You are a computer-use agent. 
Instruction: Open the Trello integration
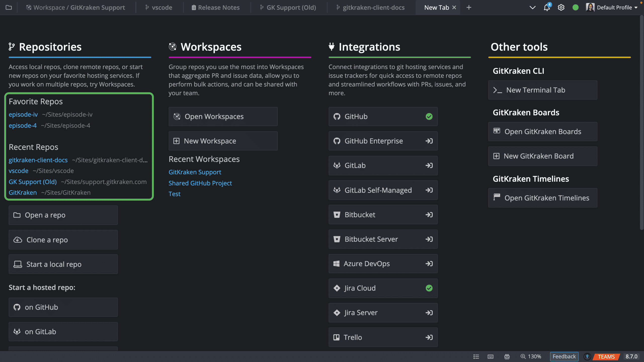[383, 337]
